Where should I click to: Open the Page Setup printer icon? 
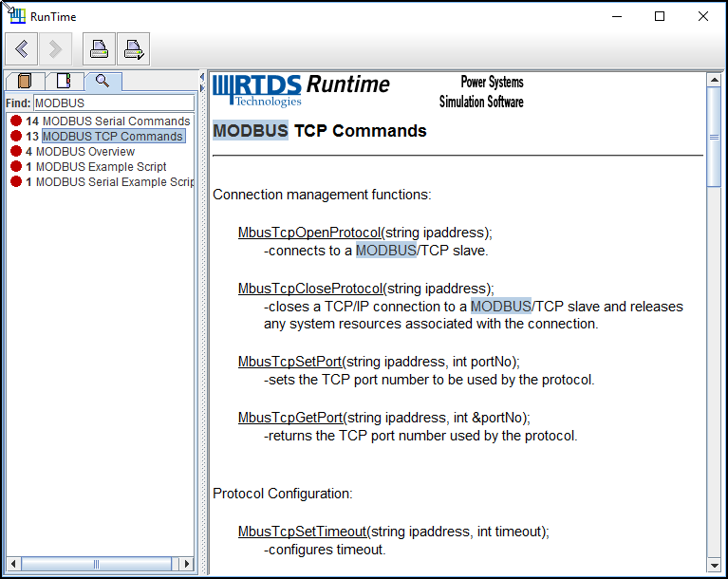tap(134, 48)
